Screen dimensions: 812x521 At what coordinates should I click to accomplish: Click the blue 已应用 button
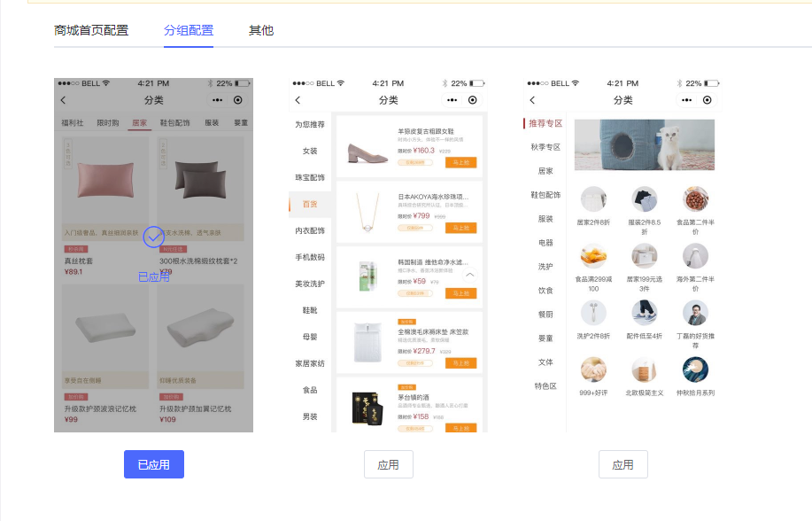tap(154, 464)
